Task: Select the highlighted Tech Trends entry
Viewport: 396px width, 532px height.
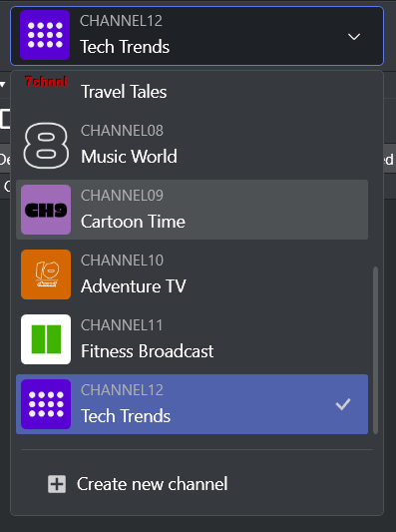Action: (x=192, y=404)
